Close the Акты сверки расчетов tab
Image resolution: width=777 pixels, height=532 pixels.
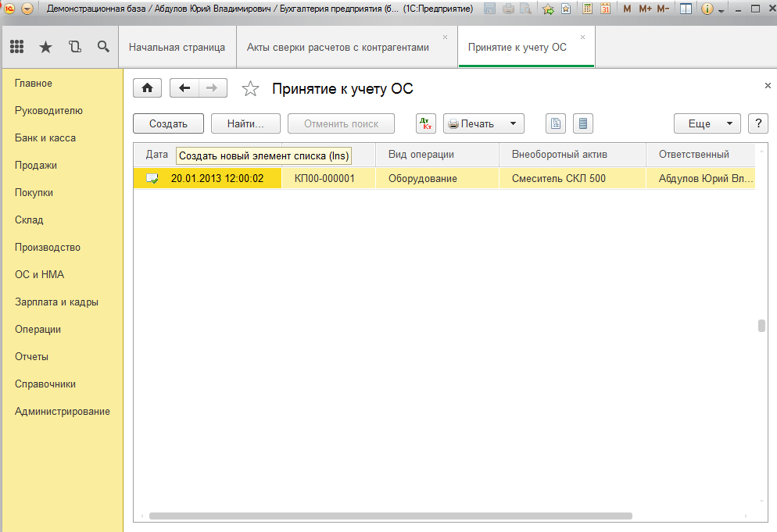point(446,37)
